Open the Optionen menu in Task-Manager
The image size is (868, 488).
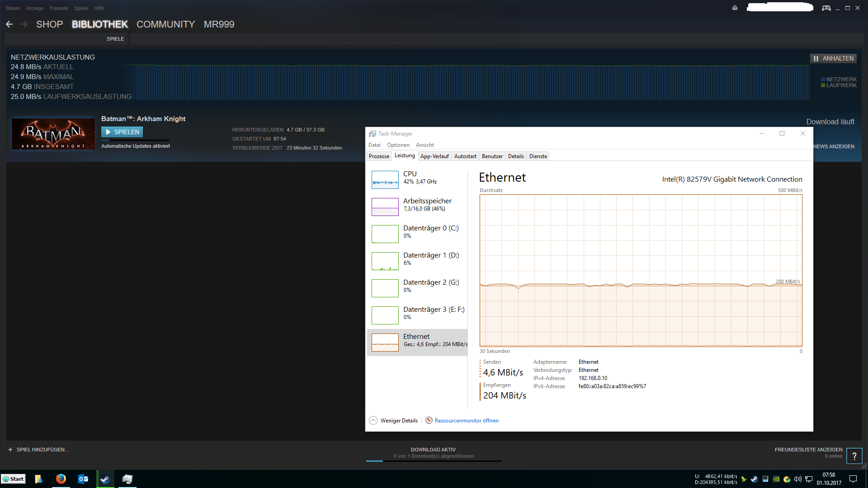[398, 145]
